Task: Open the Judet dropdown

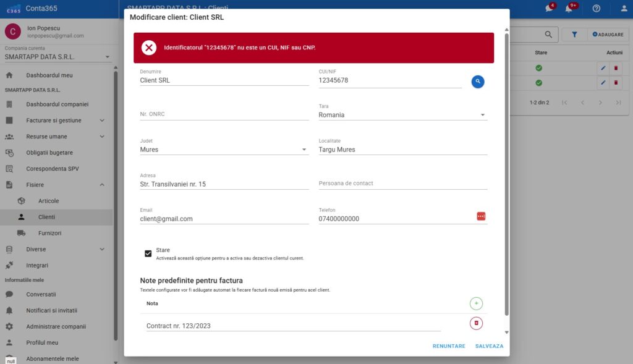Action: tap(304, 150)
